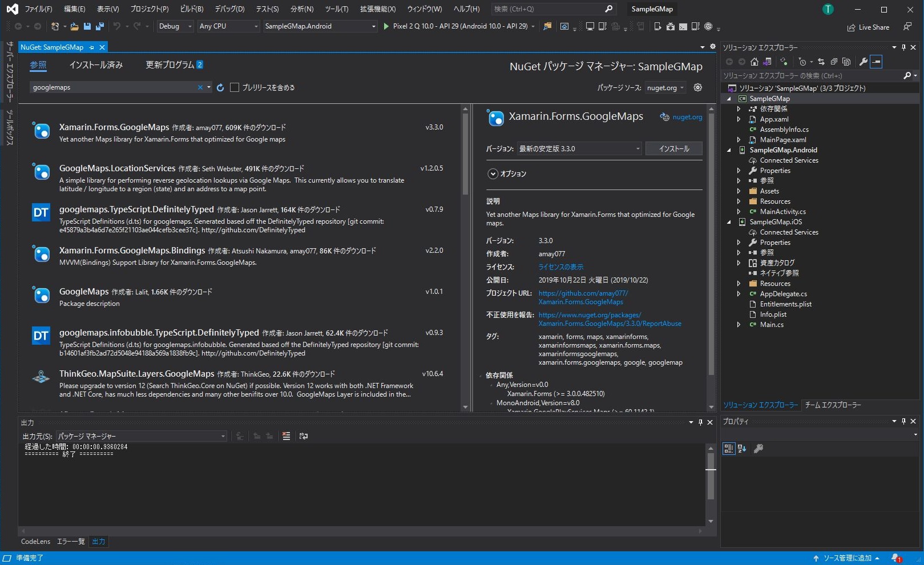
Task: Switch Properties panel to alphabetical sorting
Action: pyautogui.click(x=741, y=449)
